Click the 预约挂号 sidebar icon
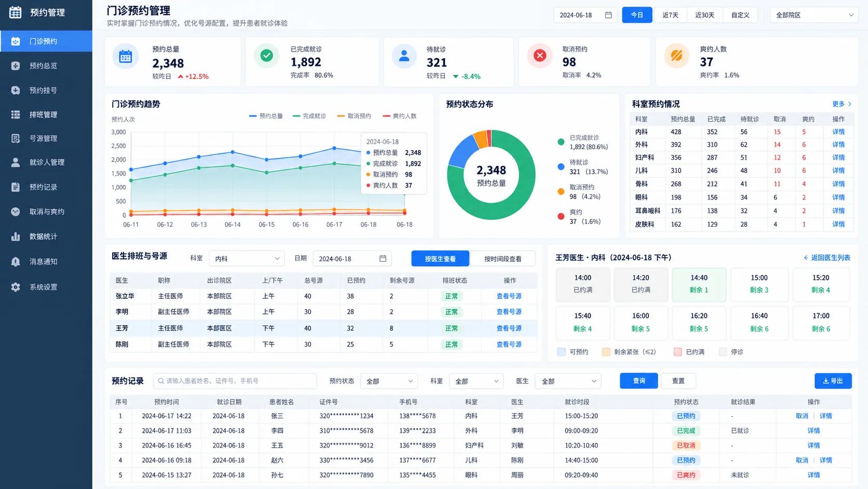868x489 pixels. pos(16,90)
